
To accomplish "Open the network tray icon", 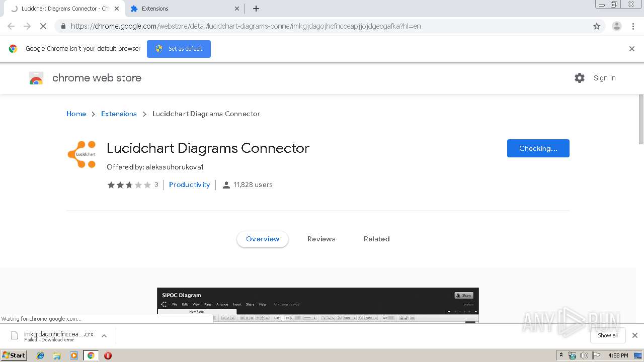I will tap(572, 355).
